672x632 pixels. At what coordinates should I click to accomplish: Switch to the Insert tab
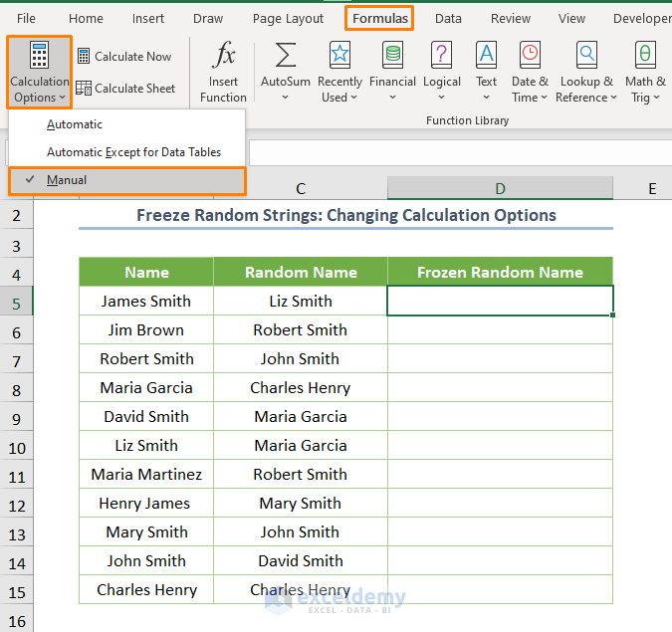[148, 19]
